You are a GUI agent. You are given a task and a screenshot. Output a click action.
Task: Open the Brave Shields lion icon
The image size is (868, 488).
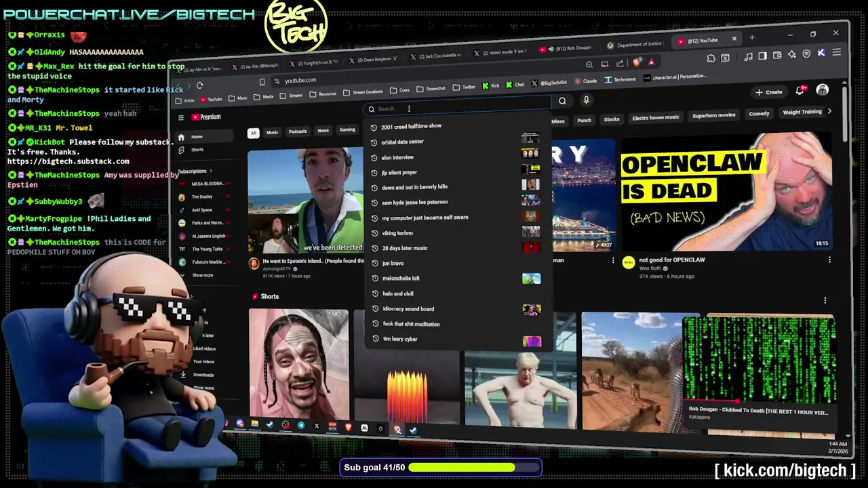tap(637, 62)
